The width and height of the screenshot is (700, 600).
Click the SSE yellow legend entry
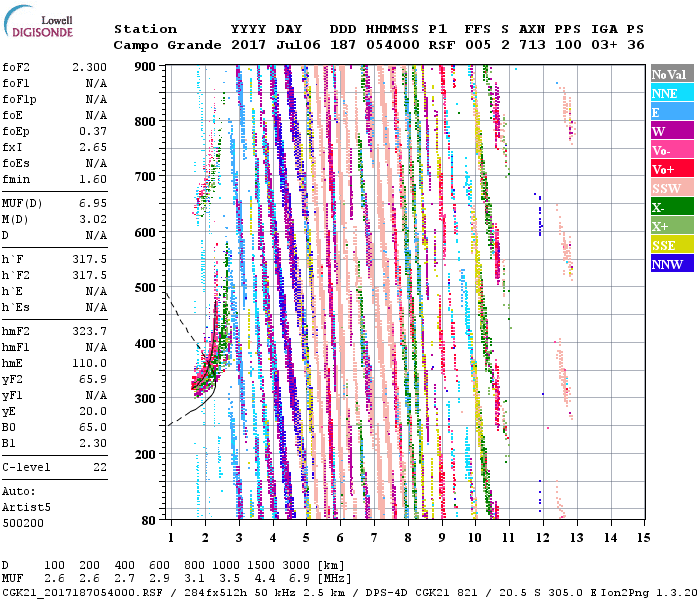point(672,245)
